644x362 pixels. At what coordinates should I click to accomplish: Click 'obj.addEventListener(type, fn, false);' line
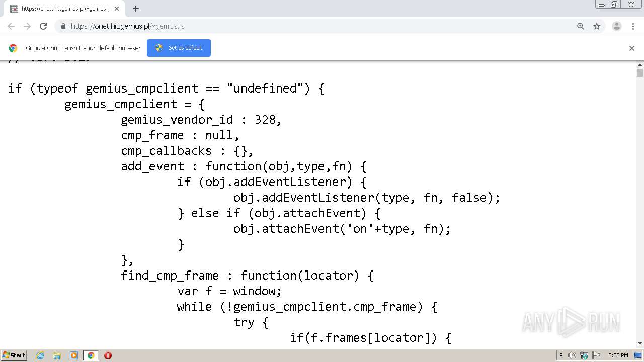coord(367,198)
